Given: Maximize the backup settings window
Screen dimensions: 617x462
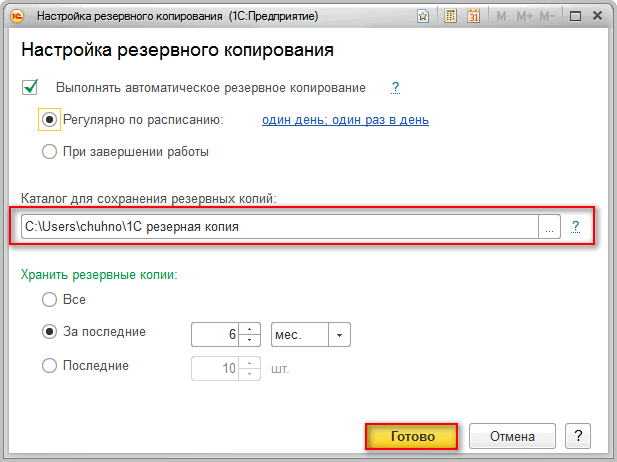Looking at the screenshot, I should (575, 16).
